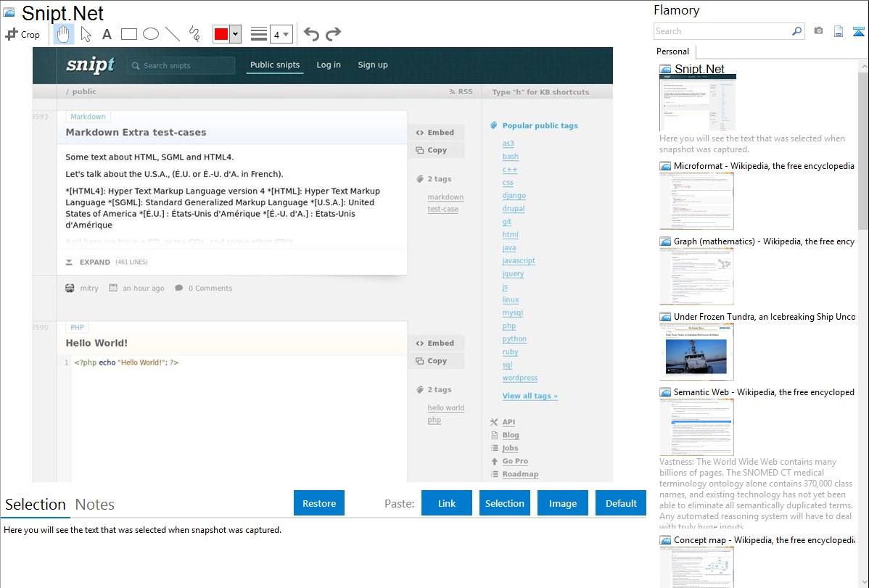Click the wordpress tag
The height and width of the screenshot is (588, 869).
(520, 378)
